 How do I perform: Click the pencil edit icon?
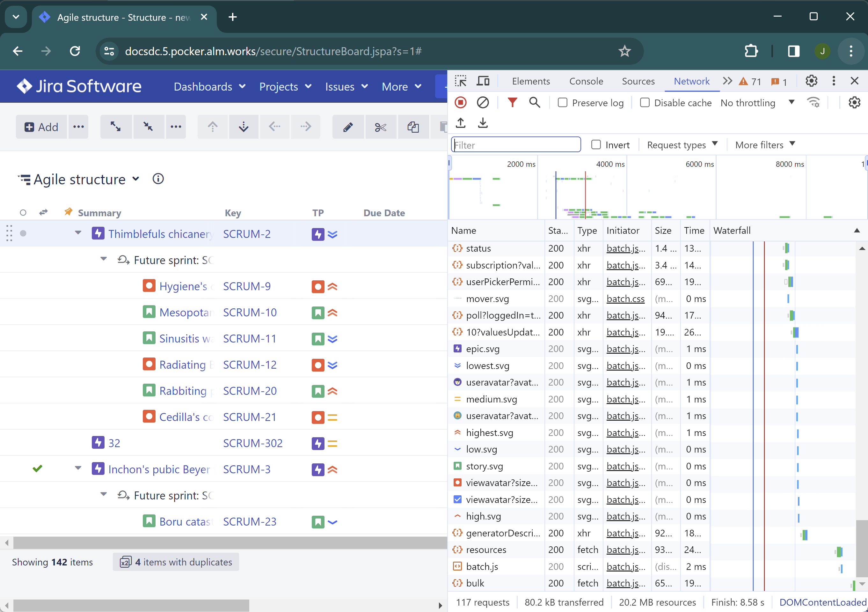[348, 127]
